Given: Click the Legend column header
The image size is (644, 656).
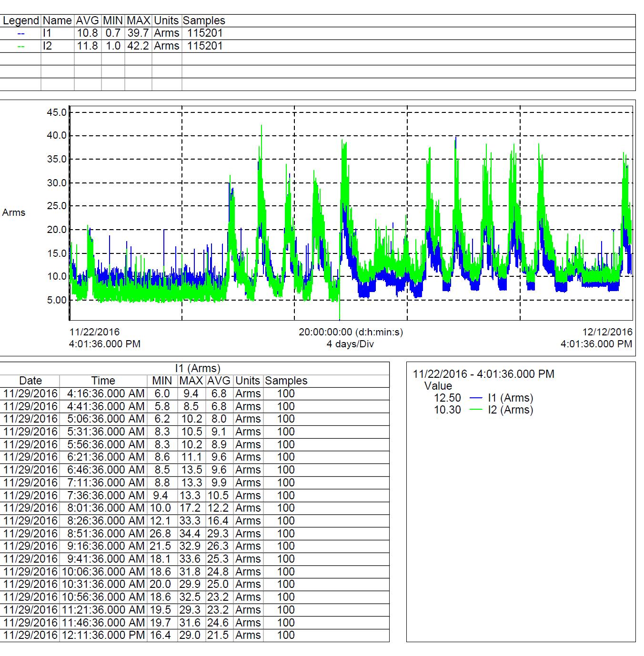Looking at the screenshot, I should 20,21.
